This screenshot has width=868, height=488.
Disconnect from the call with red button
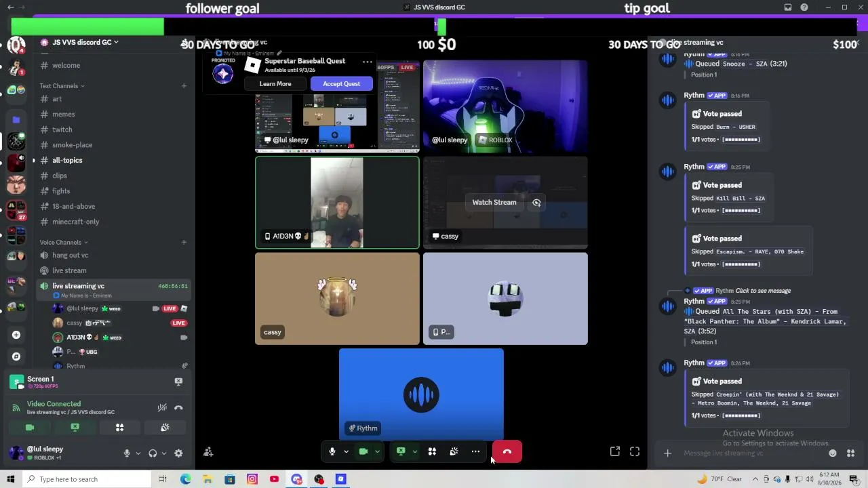507,451
